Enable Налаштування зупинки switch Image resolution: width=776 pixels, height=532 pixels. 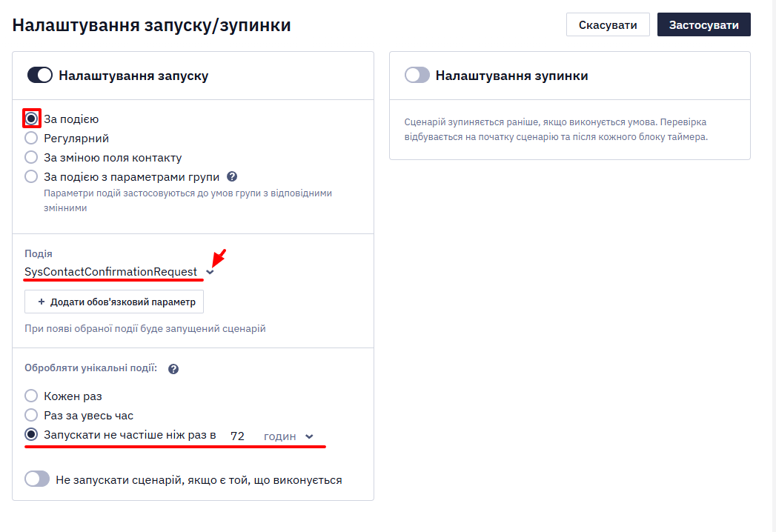click(x=417, y=76)
